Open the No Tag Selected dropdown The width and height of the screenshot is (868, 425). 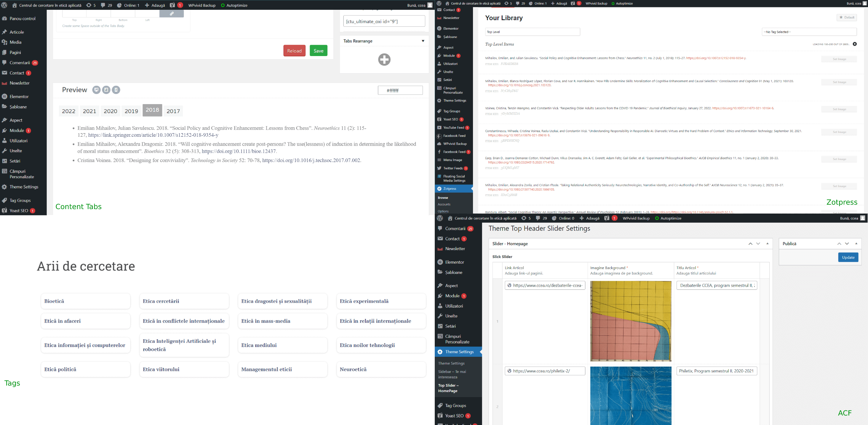coord(809,32)
